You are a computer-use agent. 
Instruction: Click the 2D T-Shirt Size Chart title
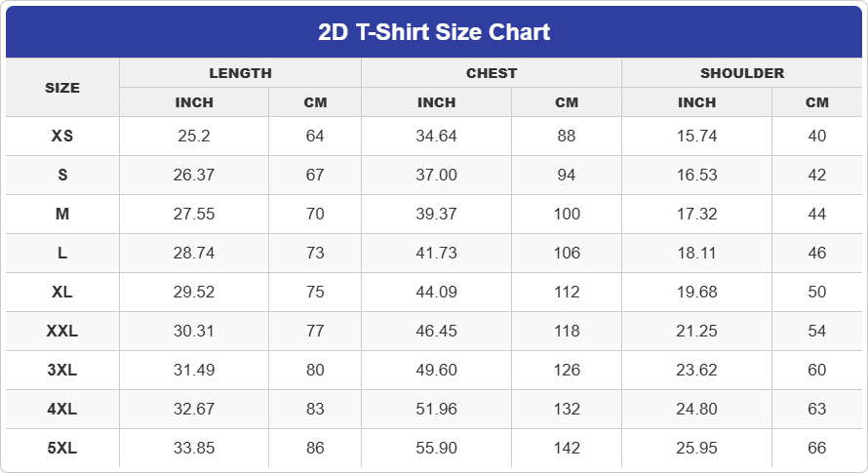pos(434,32)
